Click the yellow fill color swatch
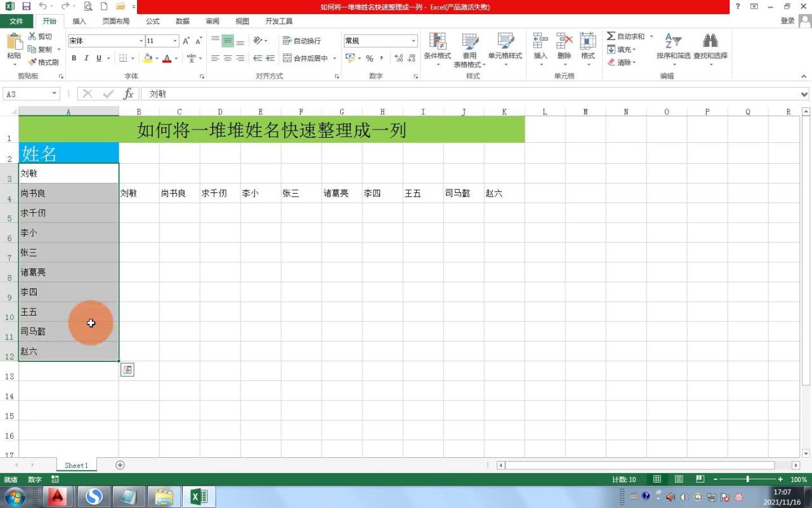 [x=148, y=58]
